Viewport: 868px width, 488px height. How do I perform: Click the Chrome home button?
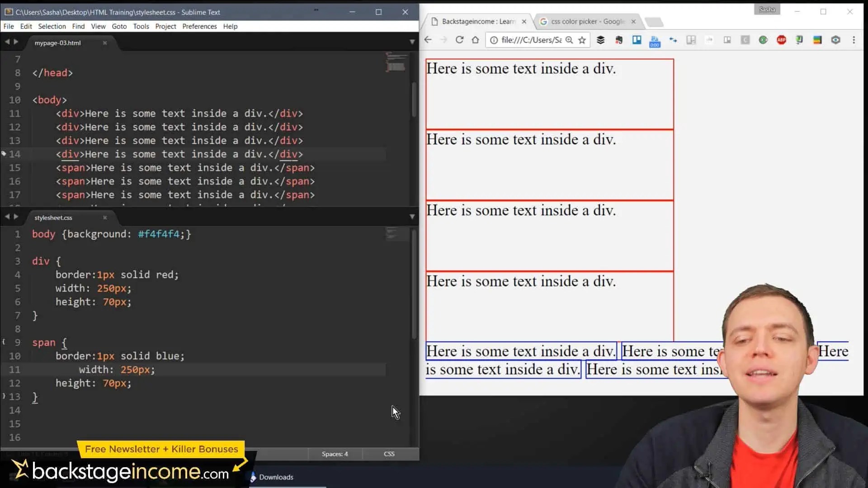click(475, 40)
